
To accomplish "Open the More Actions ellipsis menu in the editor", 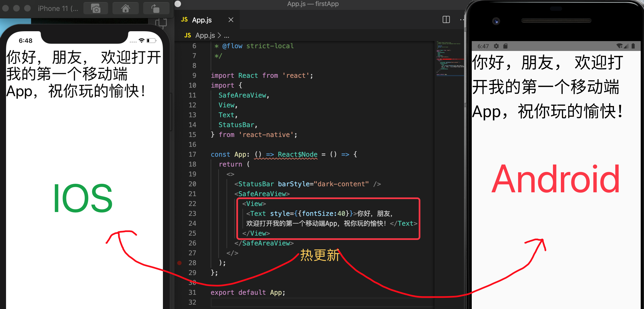I will pyautogui.click(x=462, y=20).
